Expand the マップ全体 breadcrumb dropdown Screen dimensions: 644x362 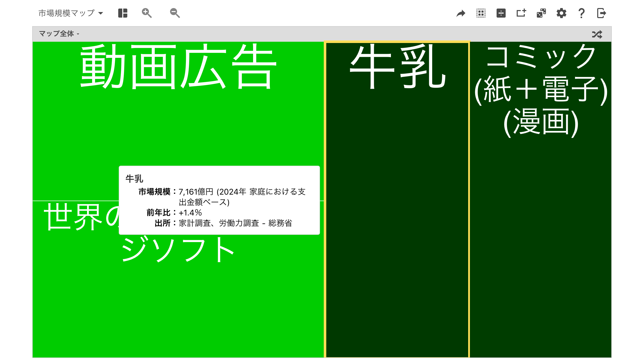click(x=59, y=34)
